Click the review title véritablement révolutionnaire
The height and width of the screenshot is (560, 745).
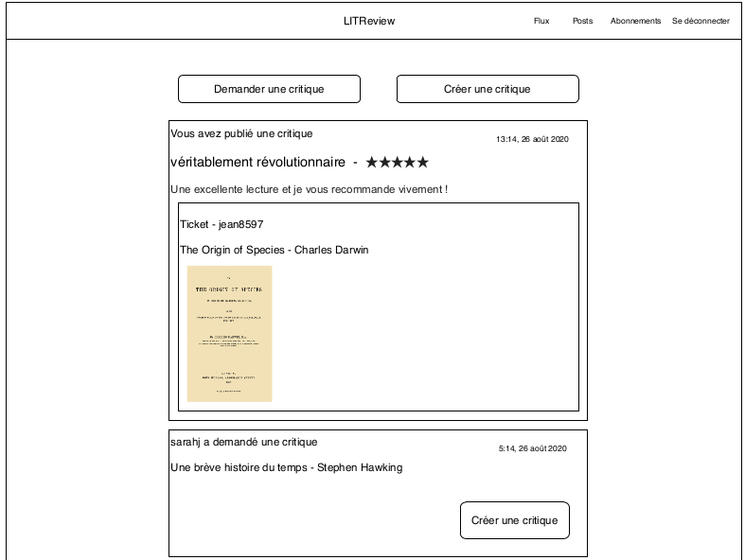click(x=257, y=163)
